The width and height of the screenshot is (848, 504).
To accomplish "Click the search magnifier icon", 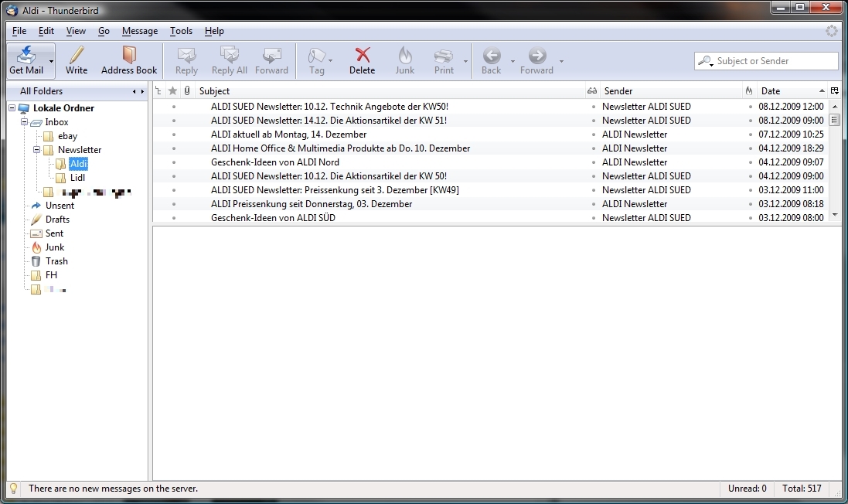I will [705, 61].
